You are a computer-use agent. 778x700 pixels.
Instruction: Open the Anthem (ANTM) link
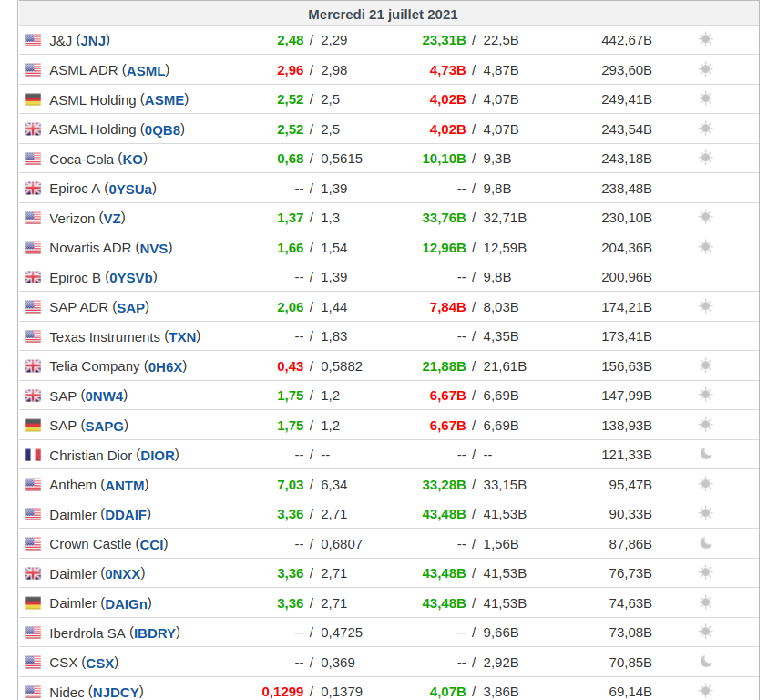pos(125,485)
